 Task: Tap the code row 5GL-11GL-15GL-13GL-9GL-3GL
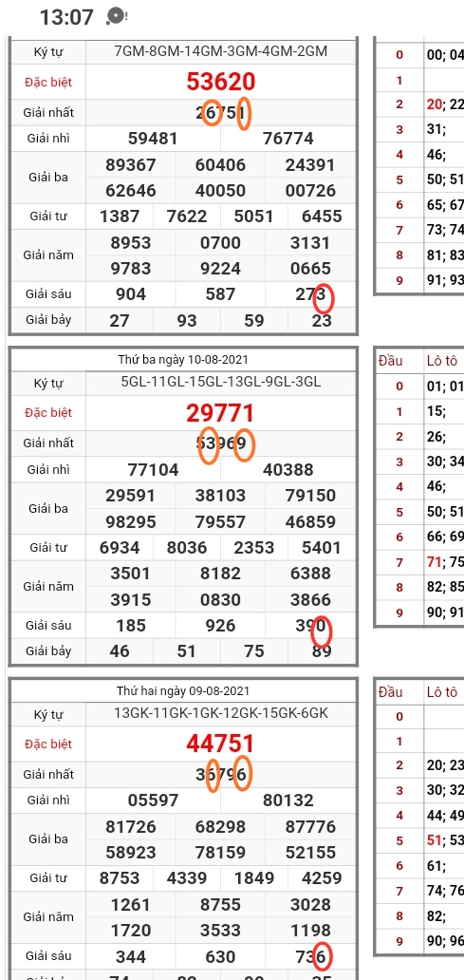click(x=221, y=382)
